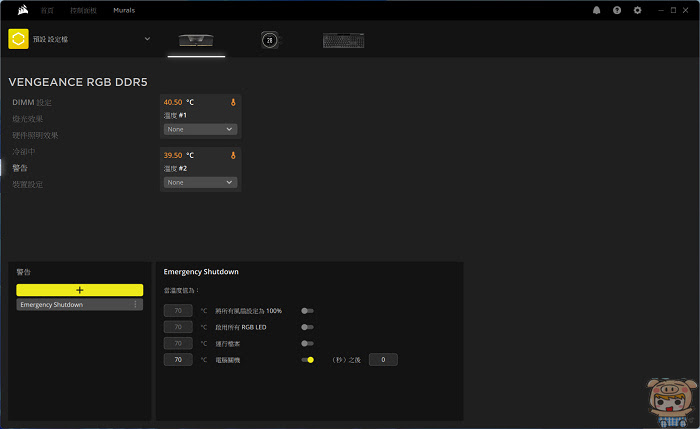Click the temperature field for RGB LED row
Image resolution: width=700 pixels, height=429 pixels.
point(178,327)
